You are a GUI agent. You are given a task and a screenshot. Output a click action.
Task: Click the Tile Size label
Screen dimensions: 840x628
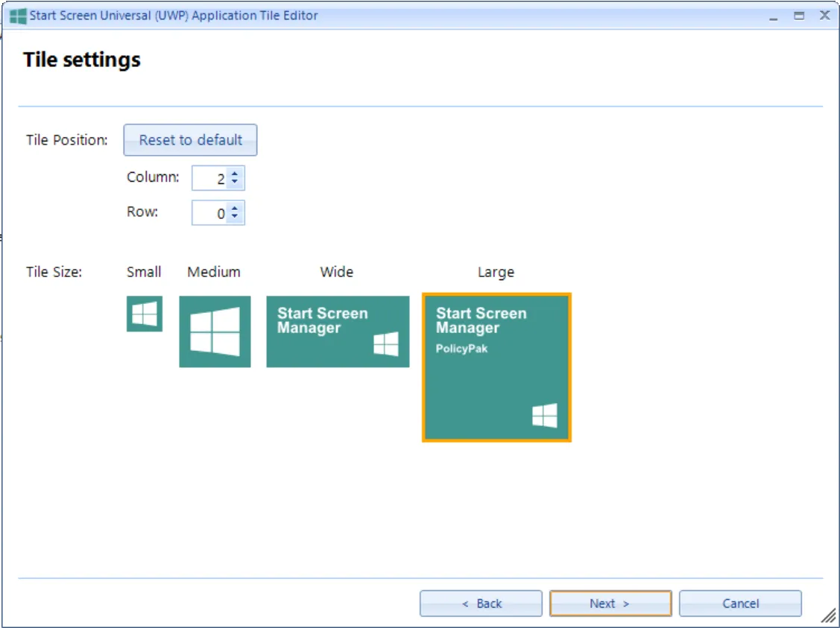coord(54,272)
